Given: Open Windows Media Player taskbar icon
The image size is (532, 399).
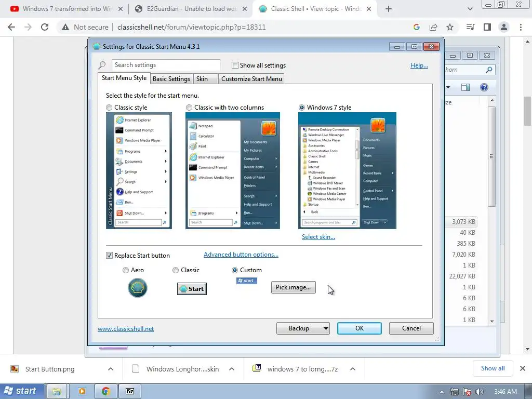Looking at the screenshot, I should click(x=82, y=391).
